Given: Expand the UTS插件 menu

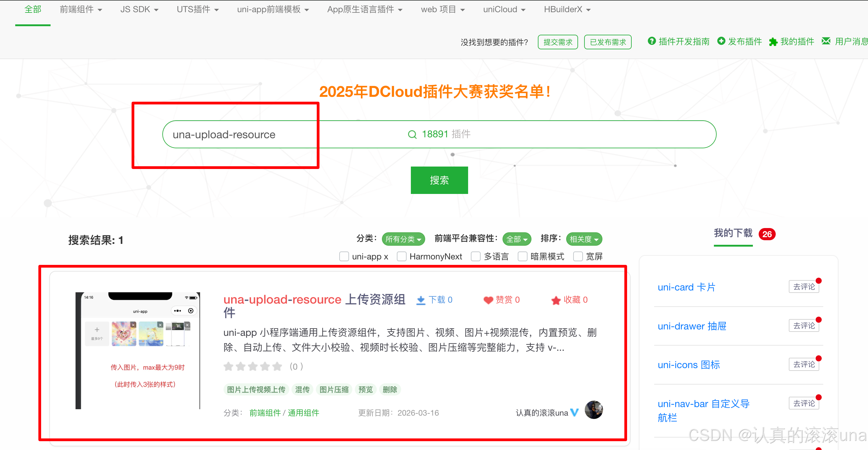Looking at the screenshot, I should (x=198, y=9).
